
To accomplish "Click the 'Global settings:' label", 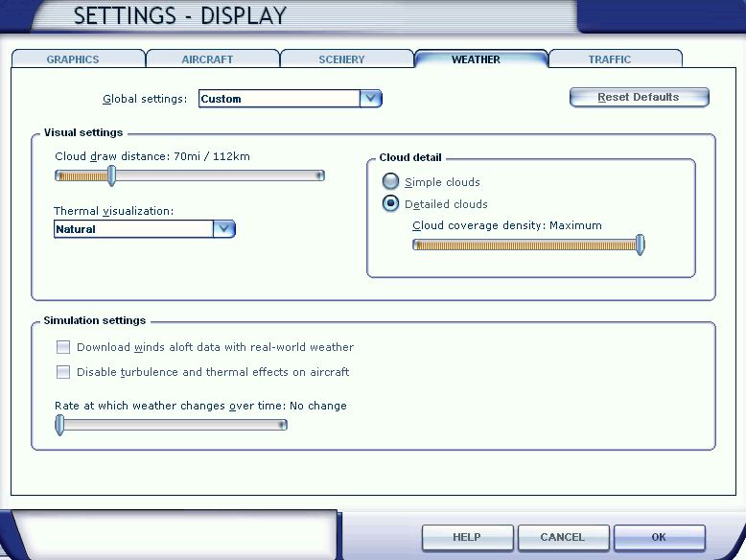I will tap(145, 99).
